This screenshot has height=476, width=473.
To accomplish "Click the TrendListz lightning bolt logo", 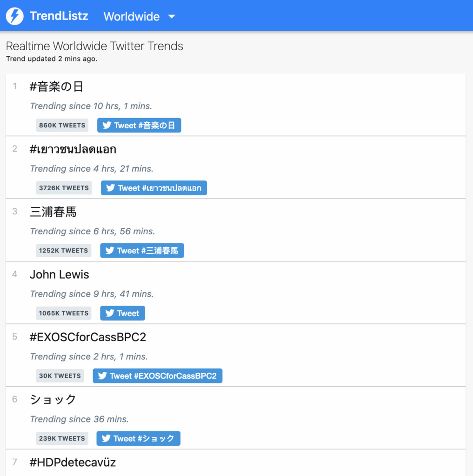I will [14, 16].
